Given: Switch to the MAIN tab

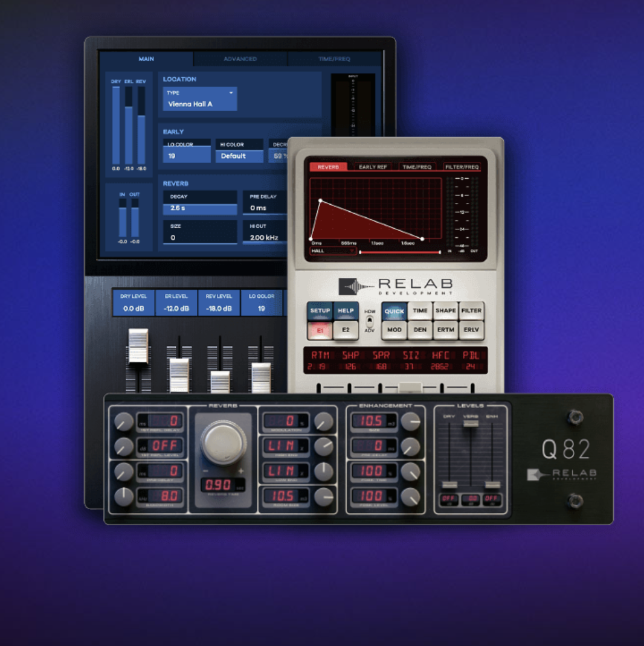Looking at the screenshot, I should [x=146, y=59].
